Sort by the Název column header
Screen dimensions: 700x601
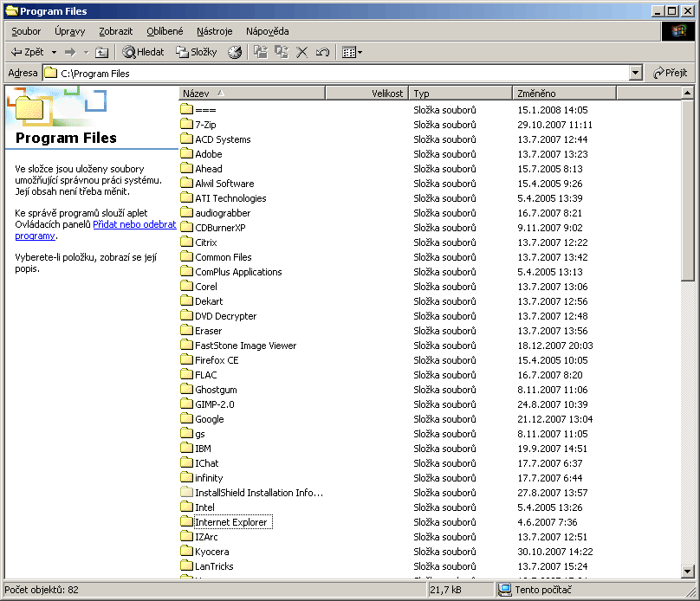pos(252,94)
